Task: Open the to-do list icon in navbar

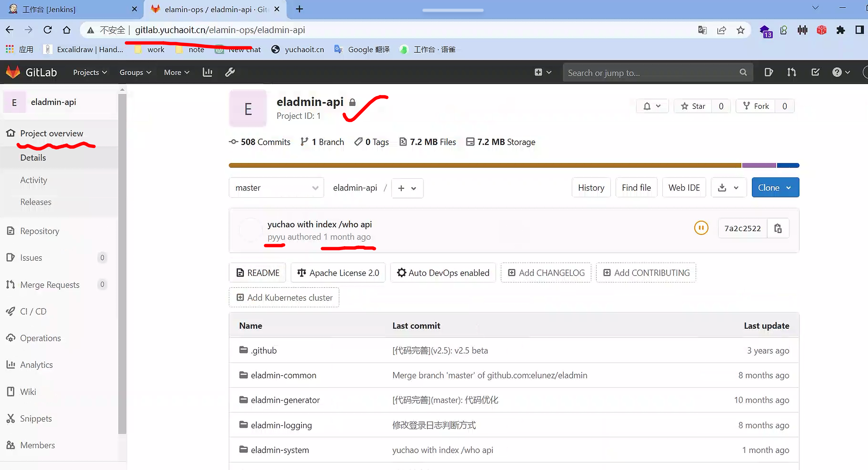Action: (815, 72)
